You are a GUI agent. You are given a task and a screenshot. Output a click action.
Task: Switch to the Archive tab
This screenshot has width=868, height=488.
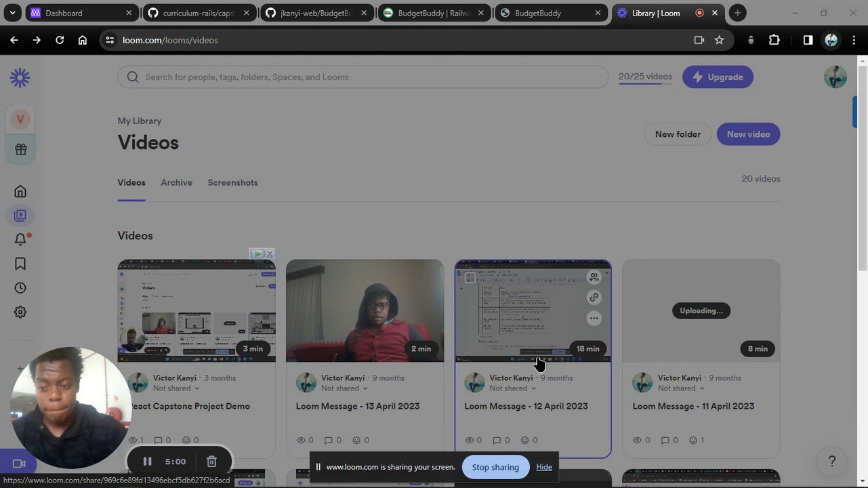[176, 183]
